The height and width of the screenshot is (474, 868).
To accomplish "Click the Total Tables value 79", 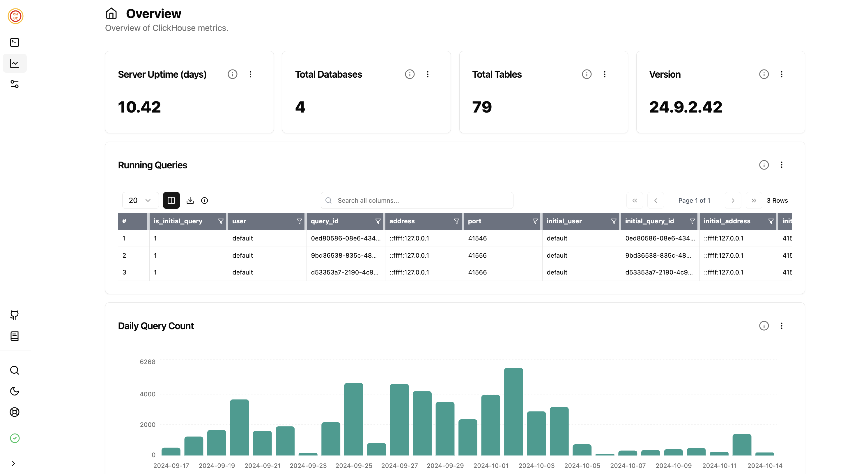I will 482,107.
